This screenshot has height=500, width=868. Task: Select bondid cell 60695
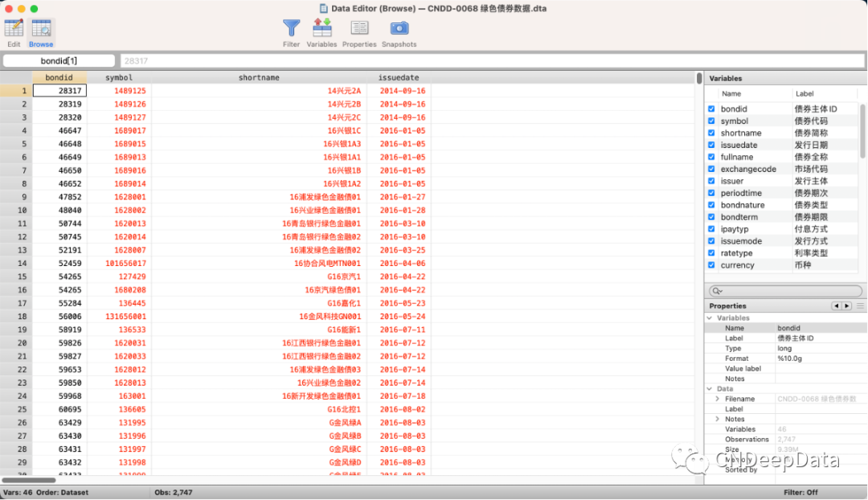point(59,409)
